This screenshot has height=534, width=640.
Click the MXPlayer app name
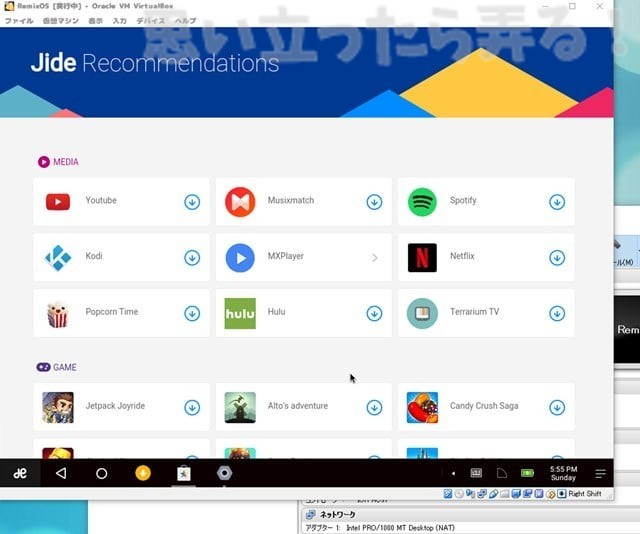(285, 256)
